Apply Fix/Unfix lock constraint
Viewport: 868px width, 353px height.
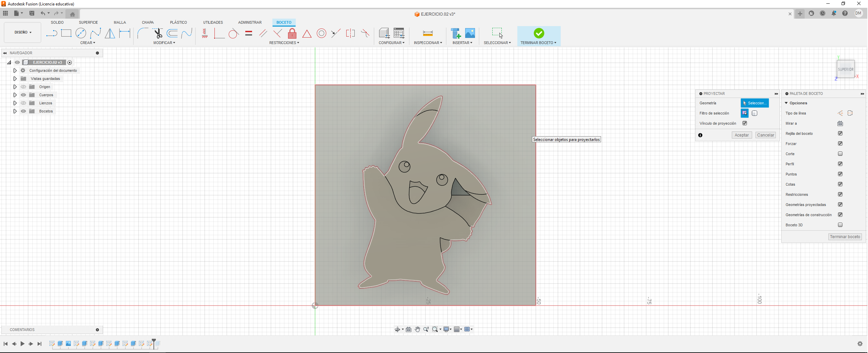(292, 33)
